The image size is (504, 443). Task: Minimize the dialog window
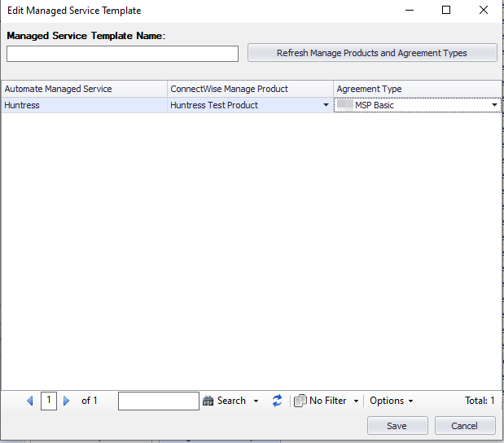(x=410, y=10)
